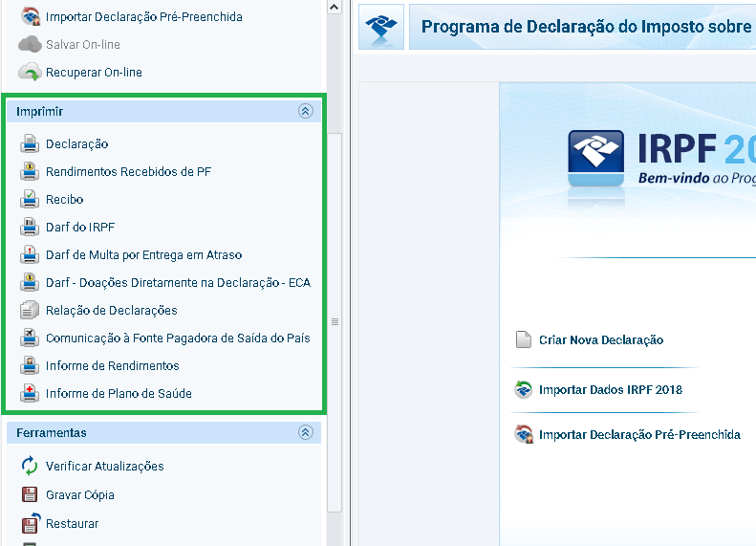
Task: Click the main panel Importar Declaração Pré-Preenchida icon
Action: [524, 434]
